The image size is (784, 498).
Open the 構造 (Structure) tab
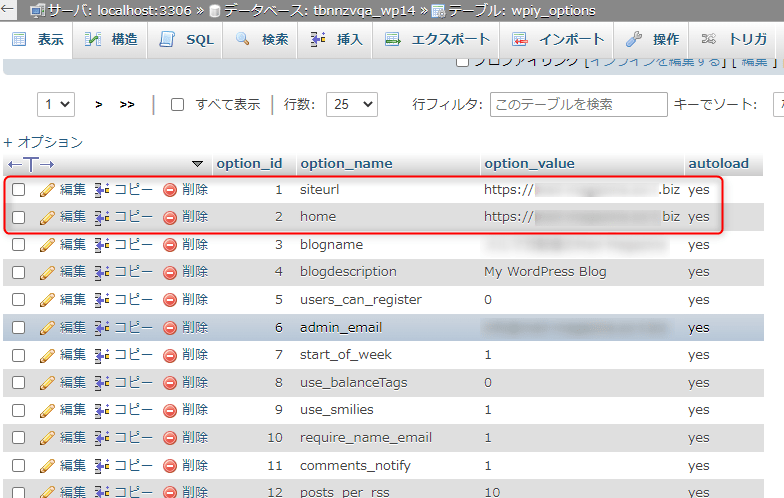pos(110,40)
